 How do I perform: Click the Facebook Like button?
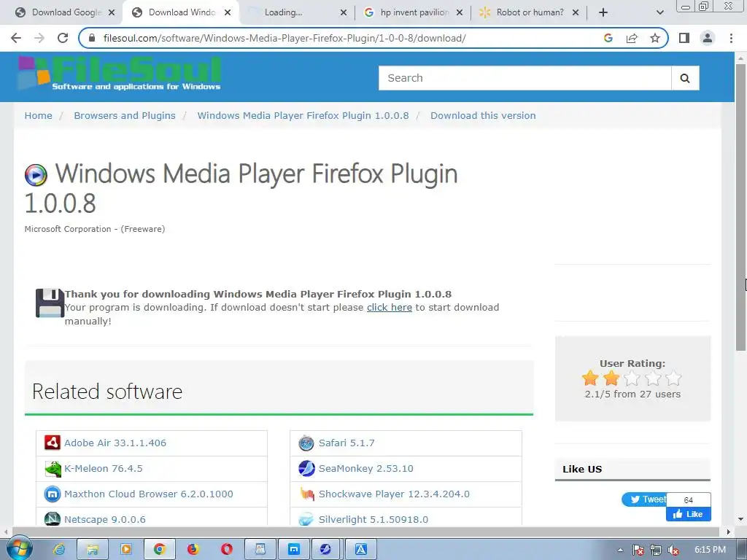pos(689,514)
